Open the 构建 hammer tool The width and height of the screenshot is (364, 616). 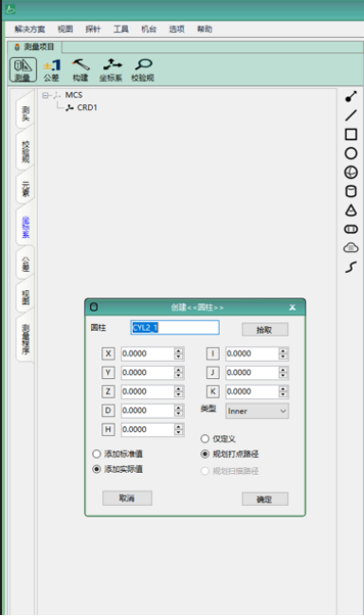(x=81, y=69)
